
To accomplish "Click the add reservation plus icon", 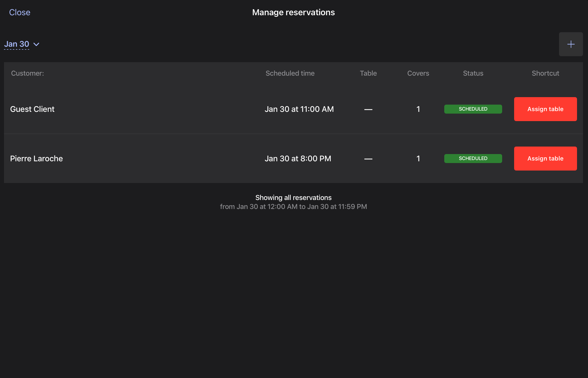I will [571, 44].
